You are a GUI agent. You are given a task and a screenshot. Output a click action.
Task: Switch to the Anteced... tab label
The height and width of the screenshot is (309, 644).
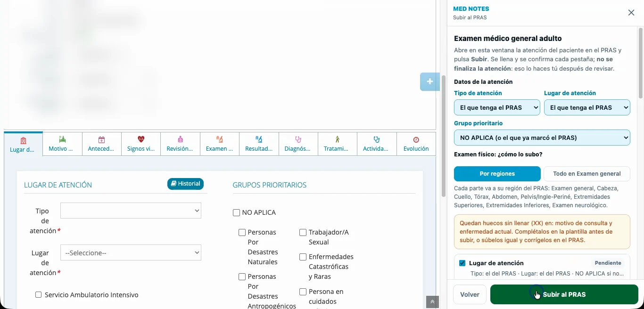pos(101,148)
